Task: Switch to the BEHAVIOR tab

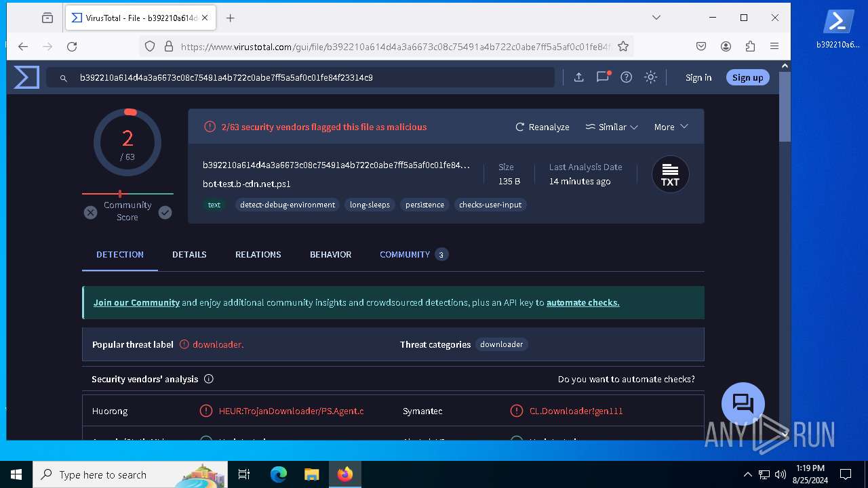Action: [330, 254]
